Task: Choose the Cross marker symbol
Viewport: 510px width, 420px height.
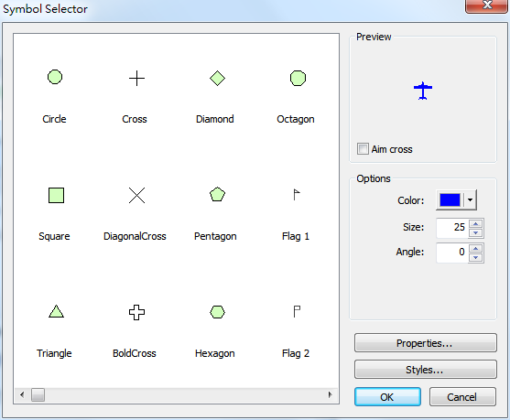Action: click(x=136, y=79)
